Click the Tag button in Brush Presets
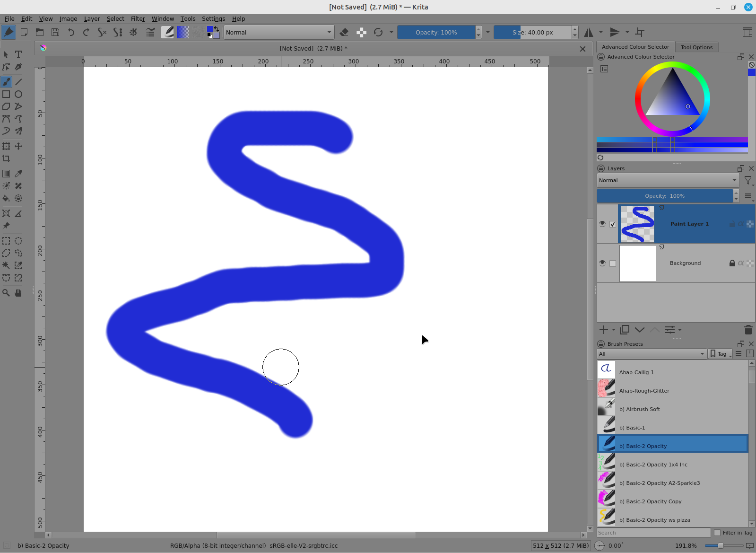 [721, 354]
